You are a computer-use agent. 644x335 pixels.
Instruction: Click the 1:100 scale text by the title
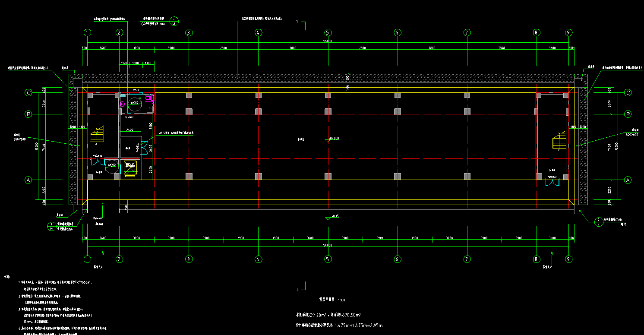click(x=341, y=300)
